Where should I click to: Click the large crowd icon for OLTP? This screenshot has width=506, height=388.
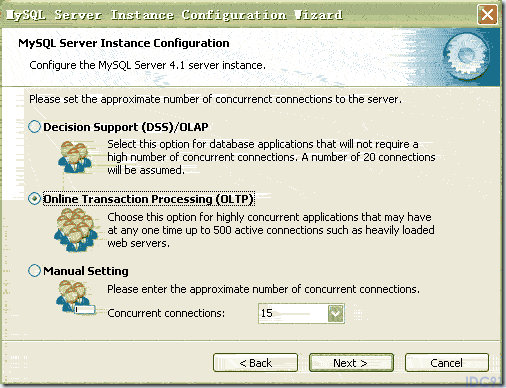[x=76, y=230]
